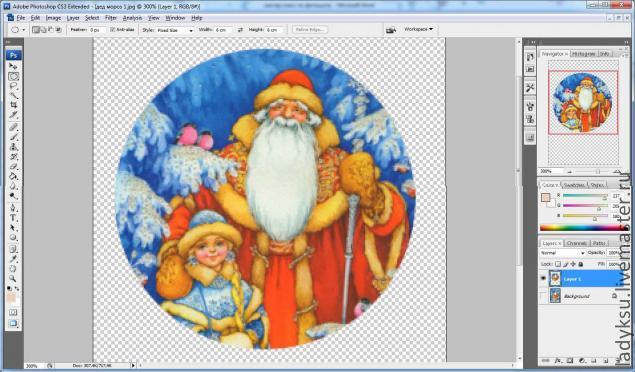Open the Analysis menu
635x372 pixels.
(132, 18)
